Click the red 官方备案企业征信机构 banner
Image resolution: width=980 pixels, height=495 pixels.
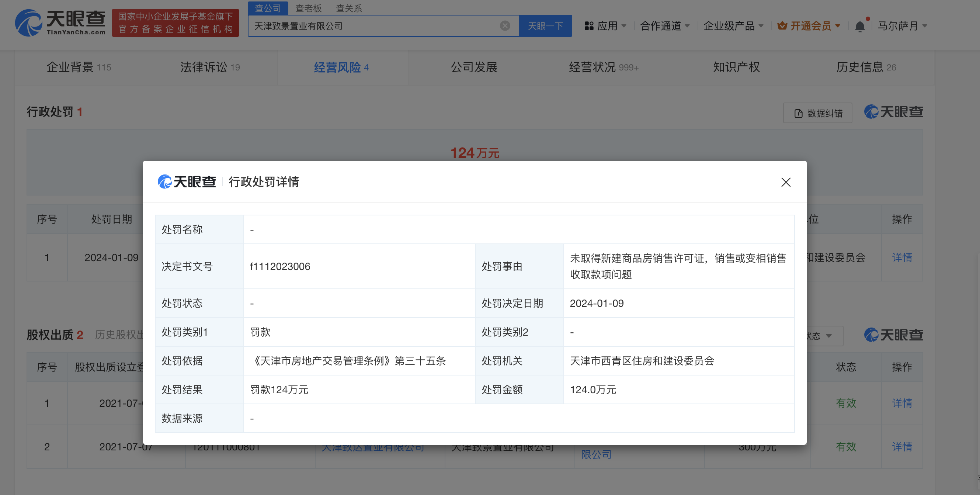[x=176, y=23]
